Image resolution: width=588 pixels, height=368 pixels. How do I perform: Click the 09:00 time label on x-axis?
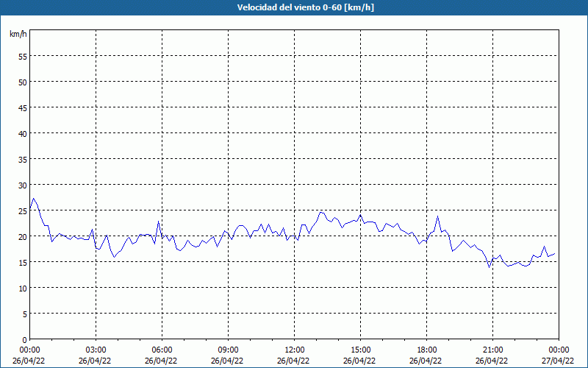click(228, 350)
